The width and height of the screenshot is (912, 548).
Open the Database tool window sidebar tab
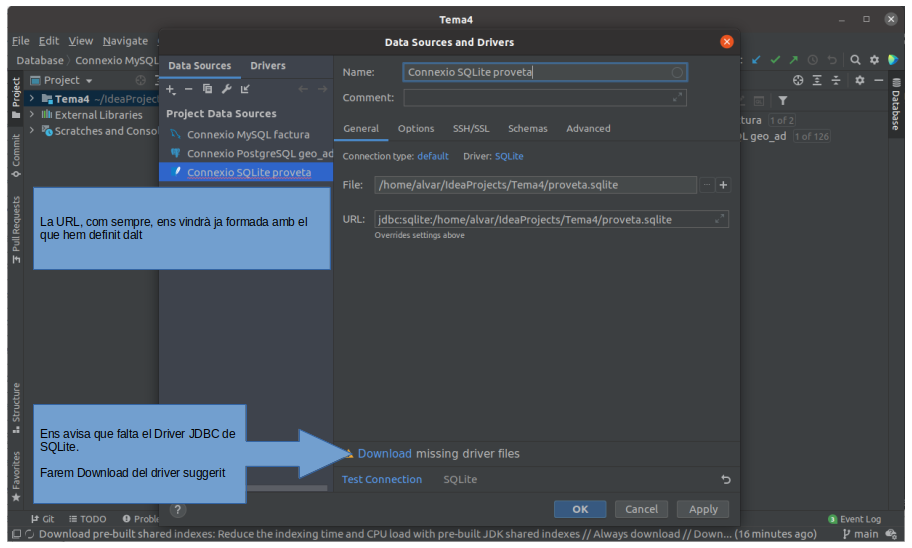pyautogui.click(x=896, y=105)
